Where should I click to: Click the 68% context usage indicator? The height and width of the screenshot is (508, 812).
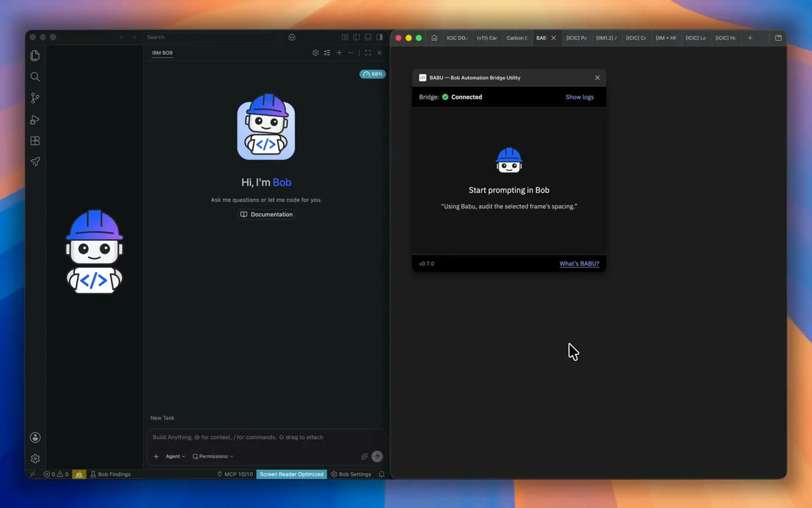pyautogui.click(x=373, y=74)
